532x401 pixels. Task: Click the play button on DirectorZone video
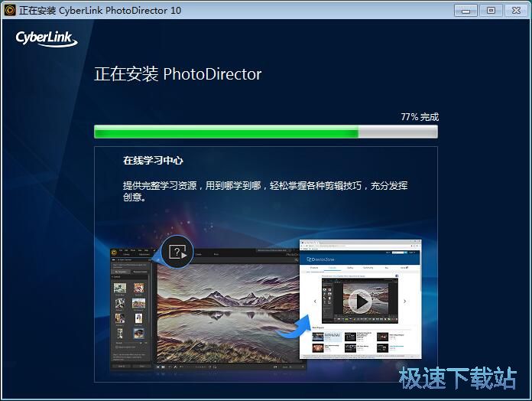pyautogui.click(x=361, y=302)
